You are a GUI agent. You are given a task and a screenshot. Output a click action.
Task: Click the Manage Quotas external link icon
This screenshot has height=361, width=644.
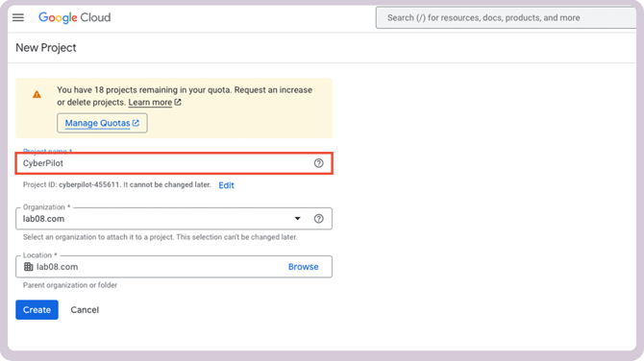pyautogui.click(x=136, y=123)
